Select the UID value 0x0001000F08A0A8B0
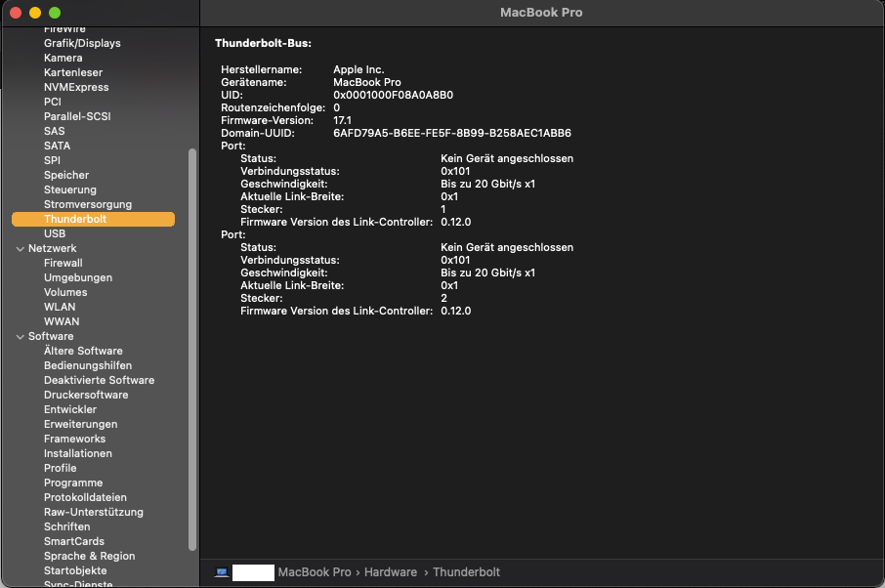The width and height of the screenshot is (885, 588). point(393,96)
